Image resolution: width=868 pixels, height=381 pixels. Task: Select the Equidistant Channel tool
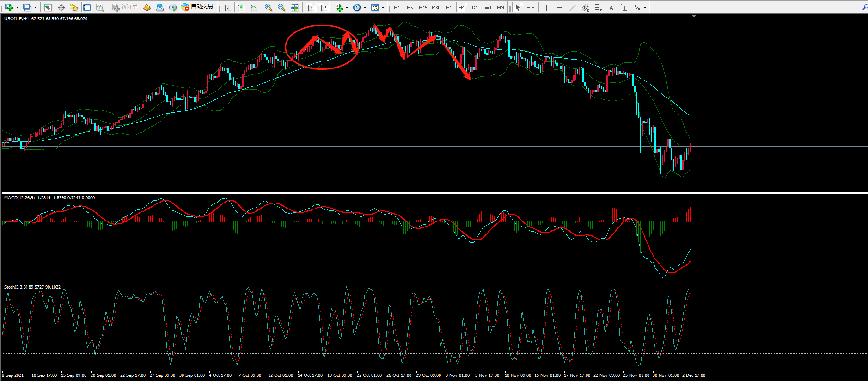pos(586,7)
